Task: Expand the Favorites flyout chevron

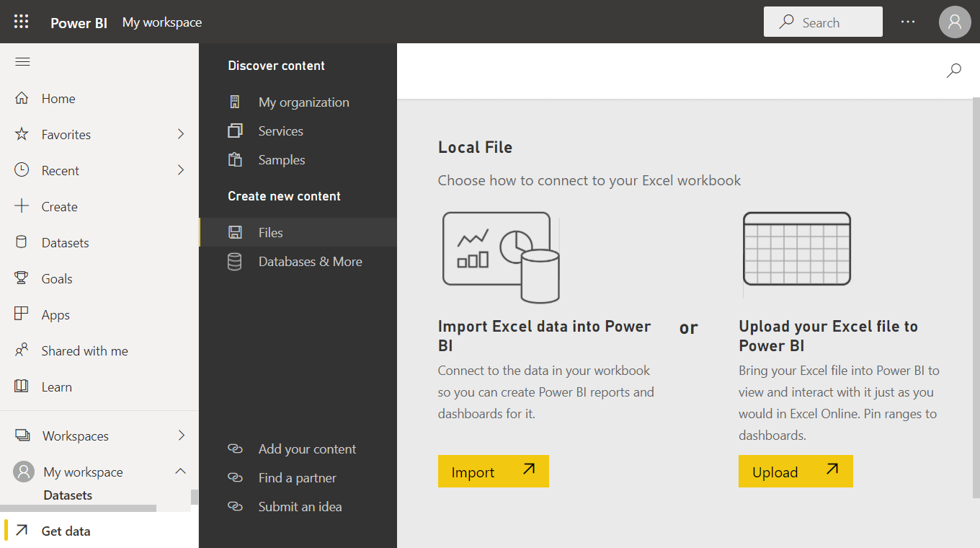Action: point(181,134)
